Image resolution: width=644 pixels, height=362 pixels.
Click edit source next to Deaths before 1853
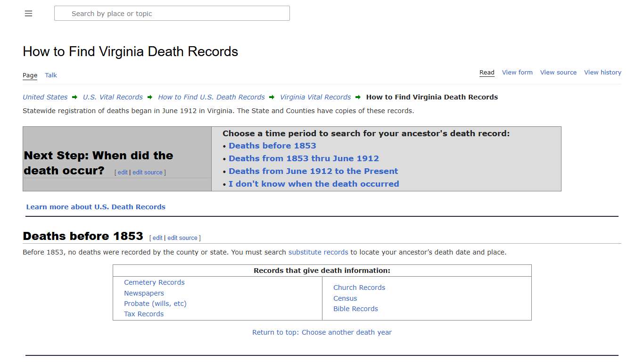[x=182, y=238]
